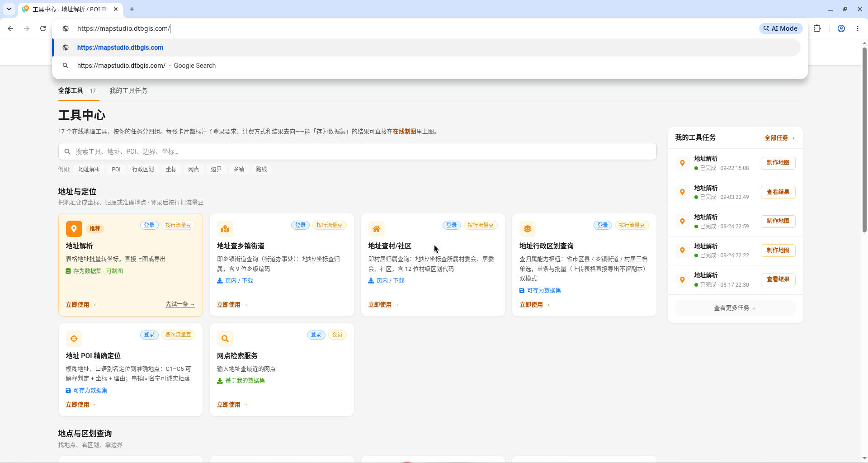Select the Google Search suggestion row
This screenshot has height=463, width=868.
click(x=426, y=66)
